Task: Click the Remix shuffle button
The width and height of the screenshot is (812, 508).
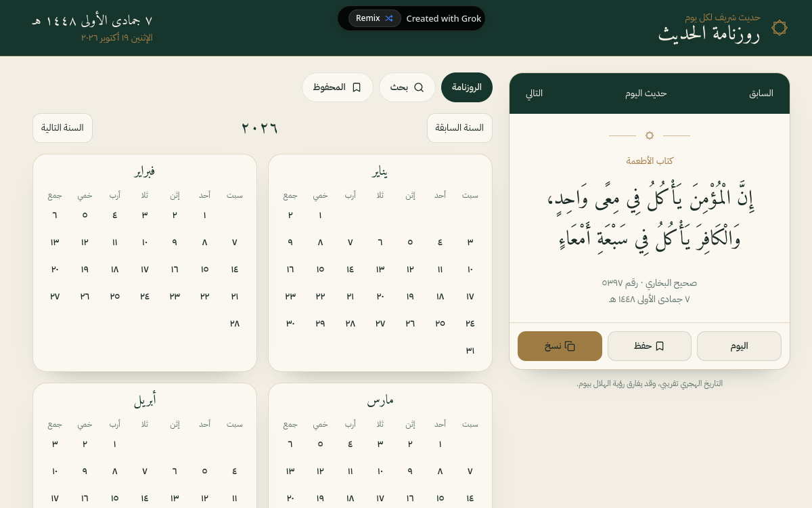Action: (375, 18)
